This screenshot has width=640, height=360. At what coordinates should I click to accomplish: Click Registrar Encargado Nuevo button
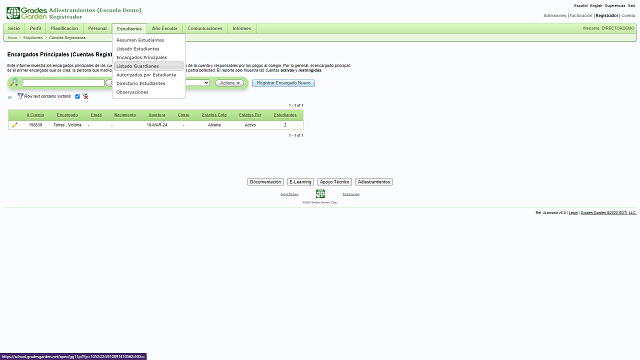(x=283, y=83)
